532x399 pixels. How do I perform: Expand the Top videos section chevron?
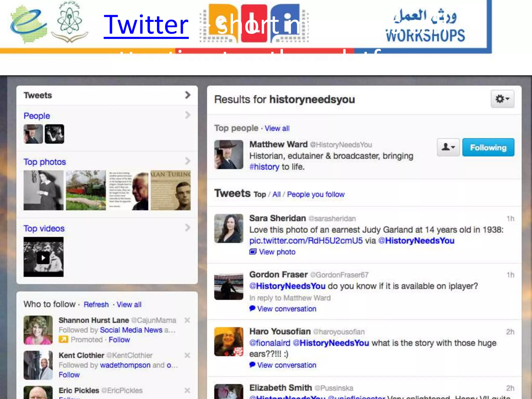(x=188, y=228)
